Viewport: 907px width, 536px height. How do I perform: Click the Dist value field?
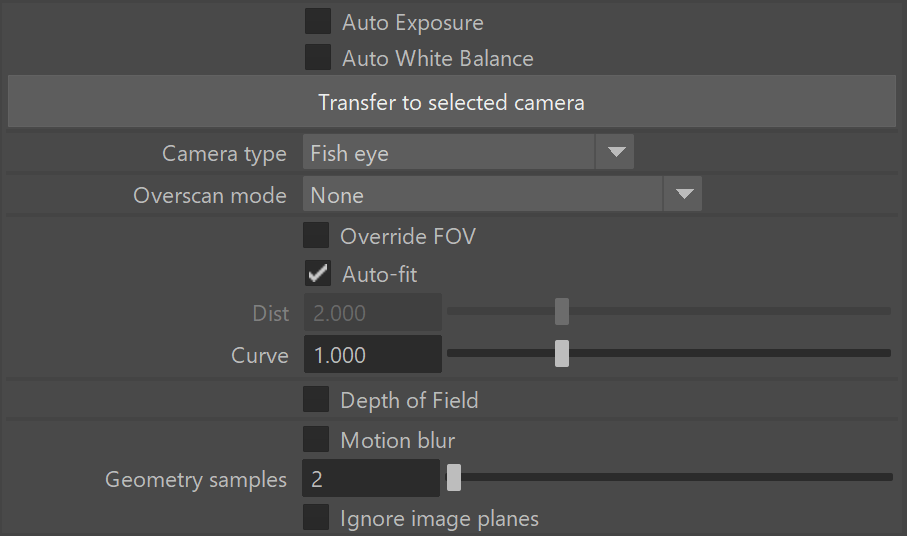pos(373,312)
